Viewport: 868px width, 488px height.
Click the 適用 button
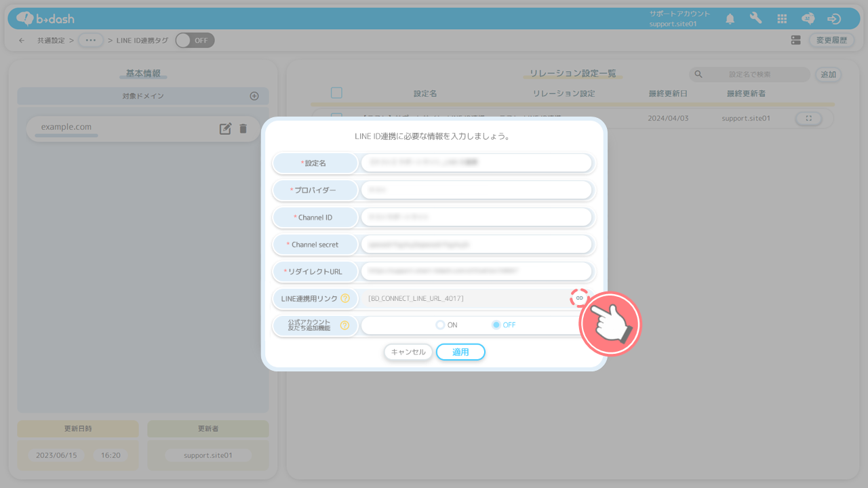pos(460,352)
